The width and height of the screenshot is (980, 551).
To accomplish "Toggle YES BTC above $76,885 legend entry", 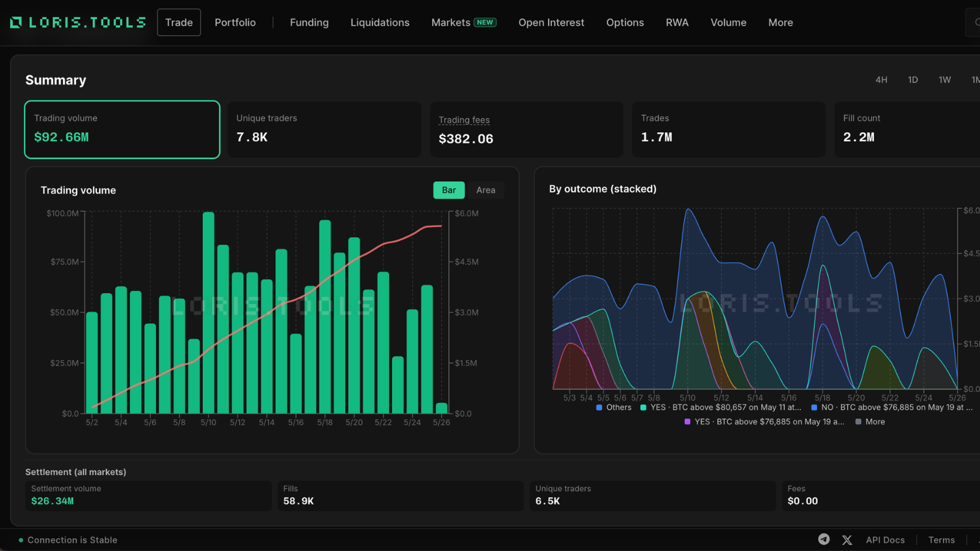I will pyautogui.click(x=764, y=422).
